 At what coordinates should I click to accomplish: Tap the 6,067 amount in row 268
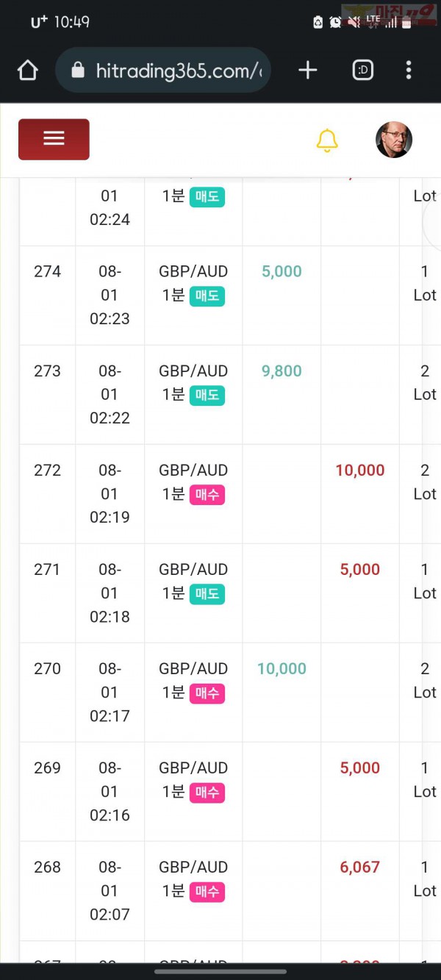pyautogui.click(x=360, y=868)
